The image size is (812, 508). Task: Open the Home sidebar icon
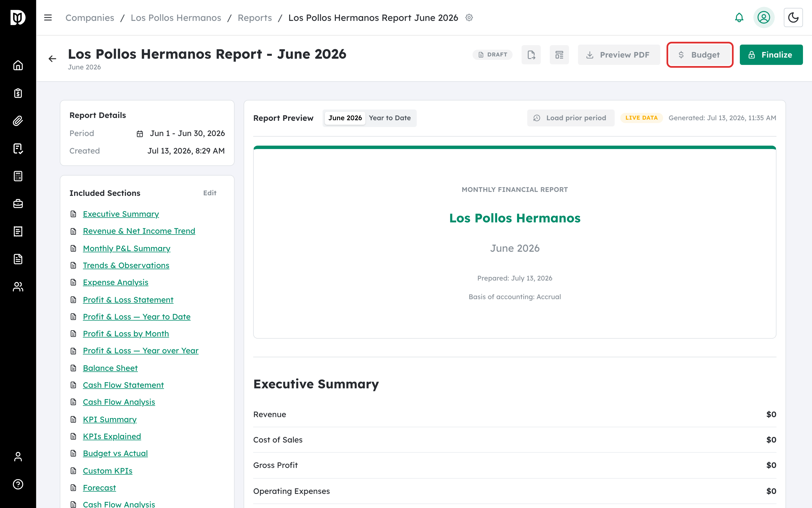pos(18,65)
